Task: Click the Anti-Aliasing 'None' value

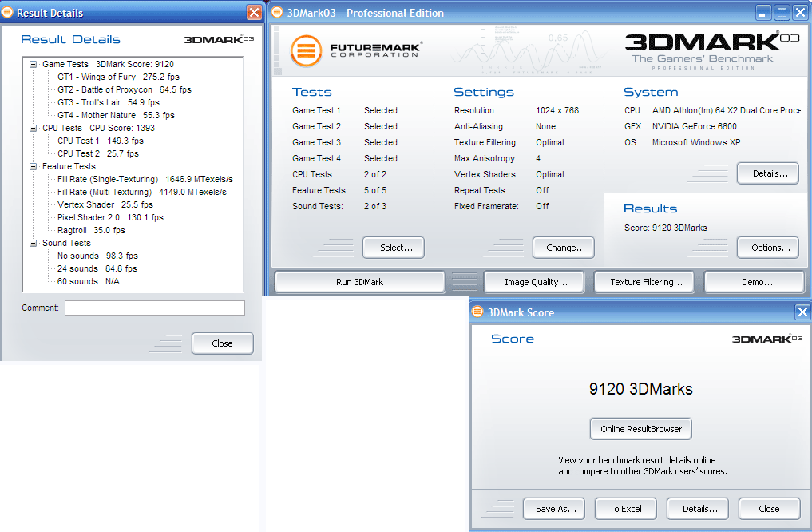Action: [546, 126]
